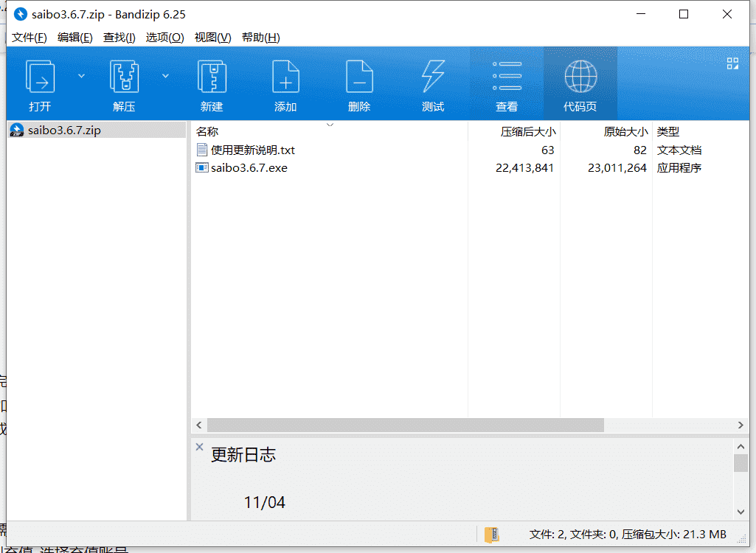The width and height of the screenshot is (756, 553).
Task: Click the file list horizontal scrollbar thumb
Action: (x=406, y=425)
